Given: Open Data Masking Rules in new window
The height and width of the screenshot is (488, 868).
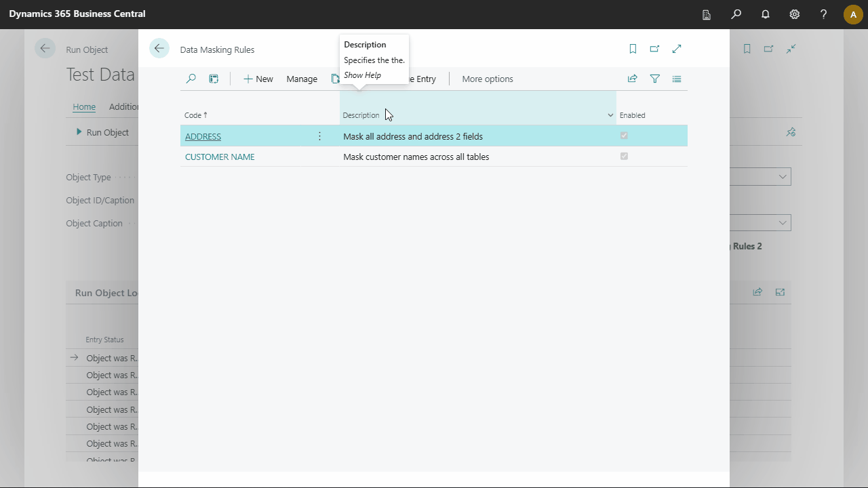Looking at the screenshot, I should (x=654, y=49).
